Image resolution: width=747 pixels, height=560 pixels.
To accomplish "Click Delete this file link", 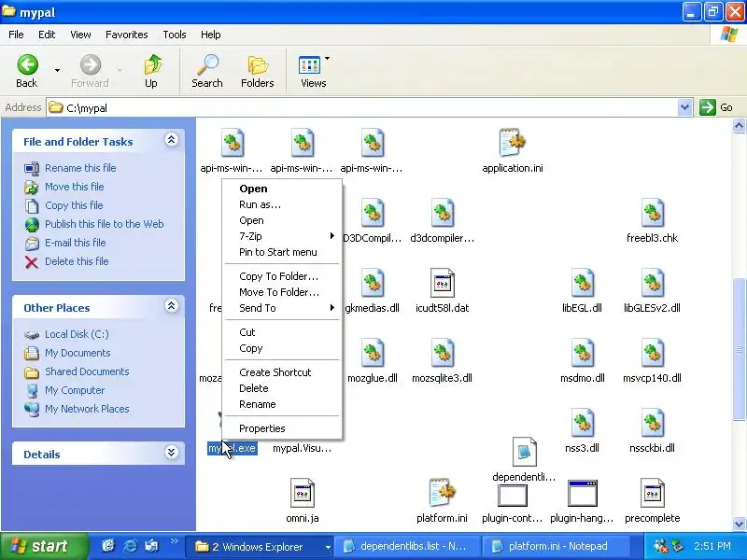I will coord(77,261).
